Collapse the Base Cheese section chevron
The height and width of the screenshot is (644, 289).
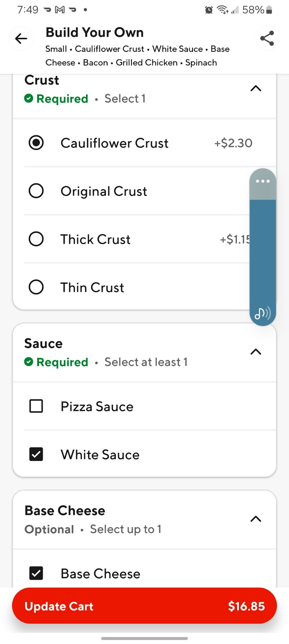tap(256, 519)
